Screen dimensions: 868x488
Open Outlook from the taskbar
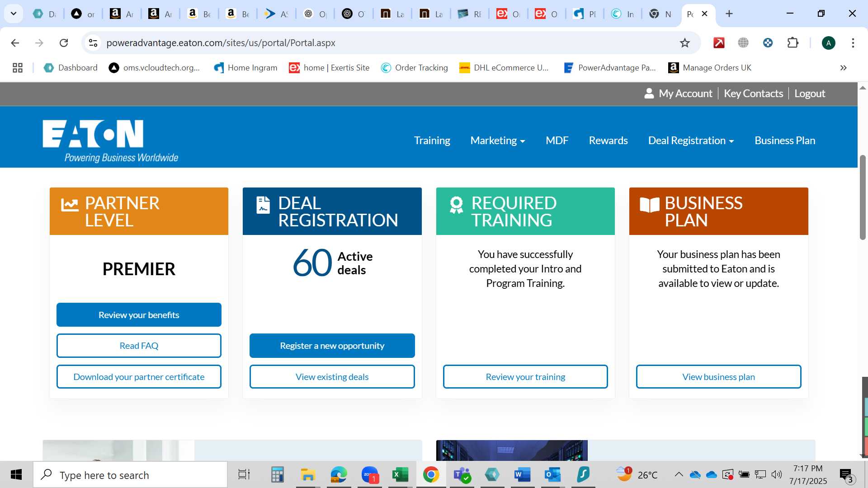(x=552, y=474)
